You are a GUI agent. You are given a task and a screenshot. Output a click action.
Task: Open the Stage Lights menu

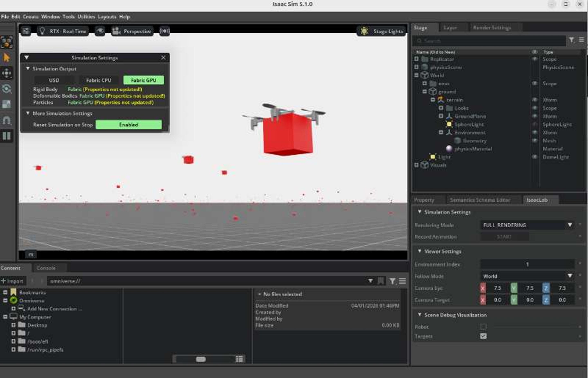click(x=381, y=31)
